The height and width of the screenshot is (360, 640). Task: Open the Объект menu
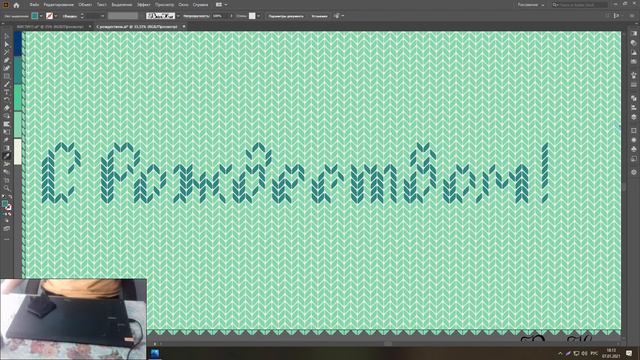click(x=85, y=5)
